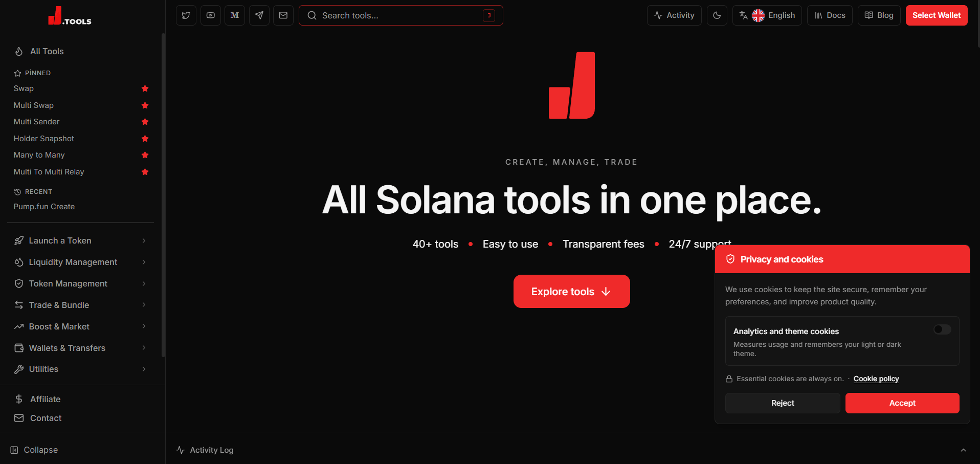Open the Telegram paper plane icon
The width and height of the screenshot is (980, 464).
click(x=259, y=15)
